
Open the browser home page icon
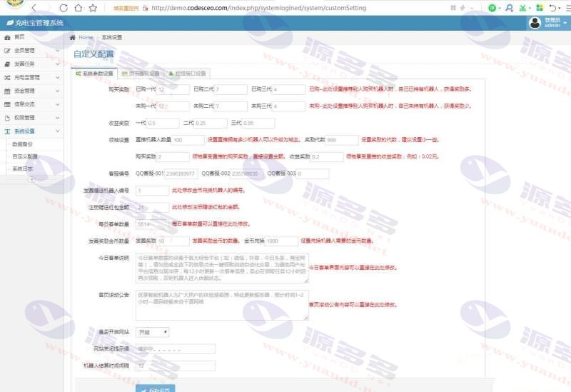coord(78,8)
